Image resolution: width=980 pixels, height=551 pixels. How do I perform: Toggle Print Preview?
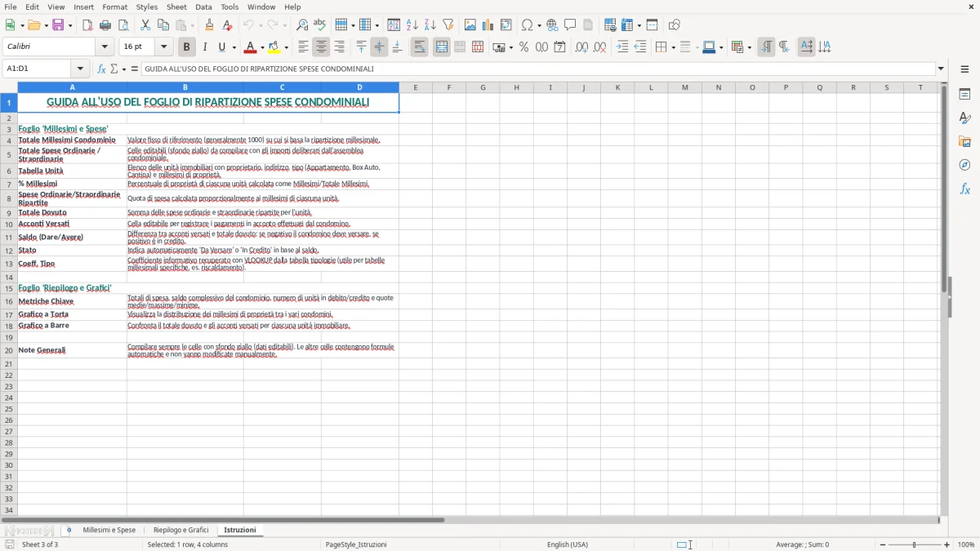(x=123, y=25)
